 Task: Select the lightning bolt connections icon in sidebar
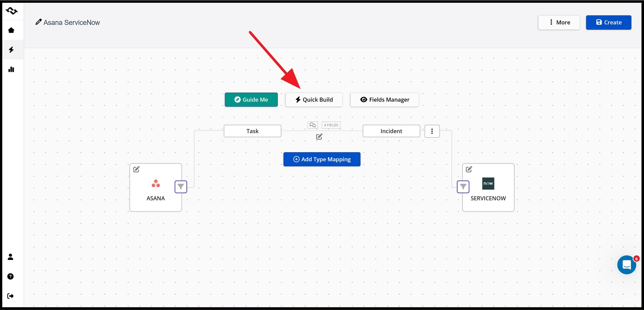11,50
